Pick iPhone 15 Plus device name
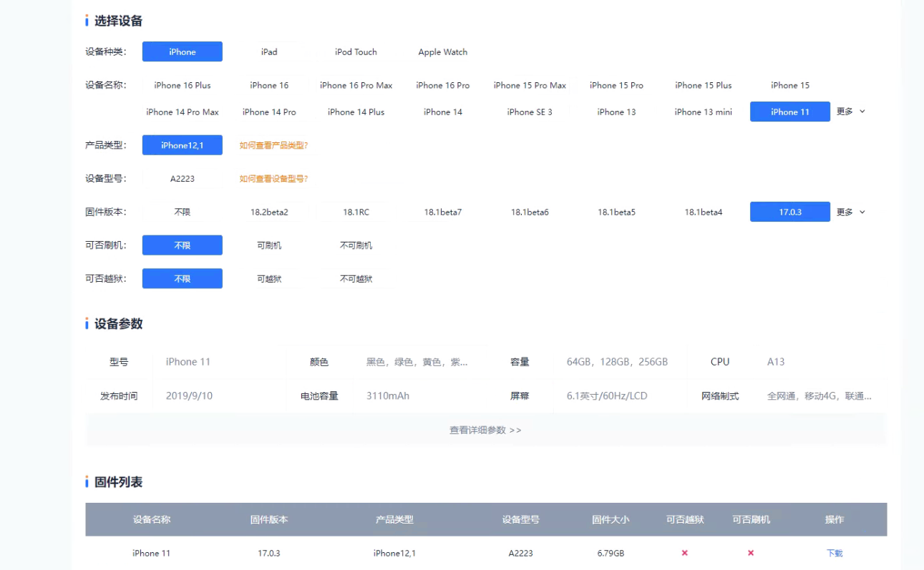The image size is (924, 570). [x=704, y=85]
